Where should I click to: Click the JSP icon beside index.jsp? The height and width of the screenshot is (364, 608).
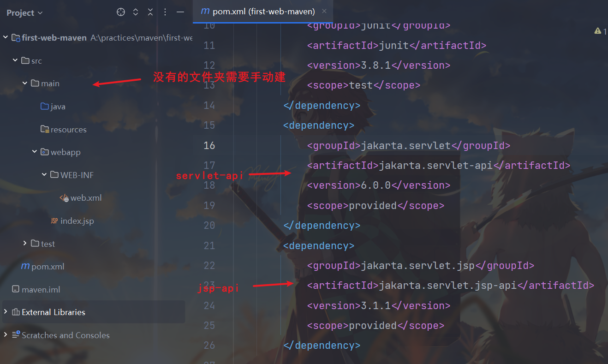tap(54, 221)
